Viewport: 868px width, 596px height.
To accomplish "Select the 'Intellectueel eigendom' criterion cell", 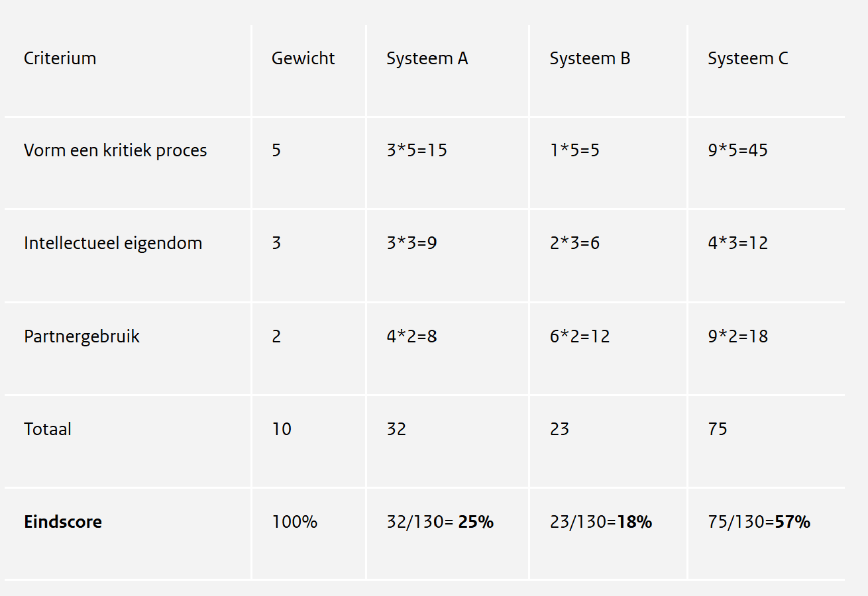I will point(113,243).
